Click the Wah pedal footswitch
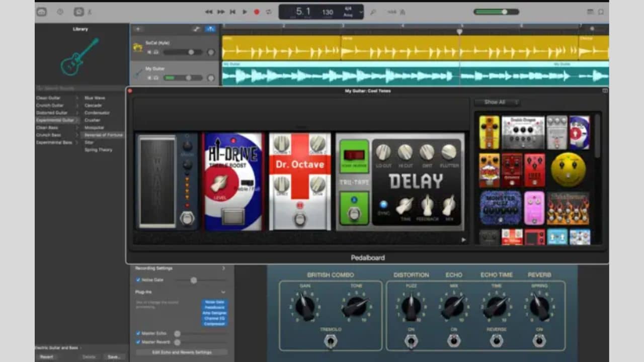This screenshot has height=362, width=644. tap(187, 218)
